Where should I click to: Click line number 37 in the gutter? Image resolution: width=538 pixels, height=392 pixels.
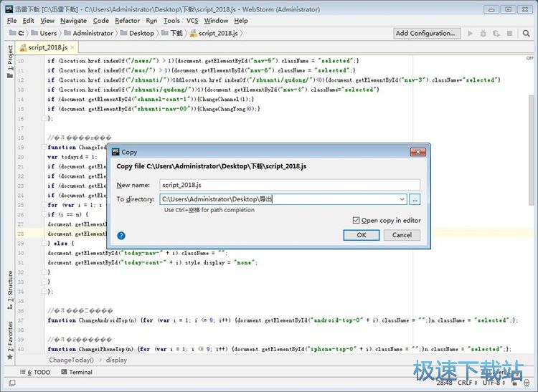[21, 320]
